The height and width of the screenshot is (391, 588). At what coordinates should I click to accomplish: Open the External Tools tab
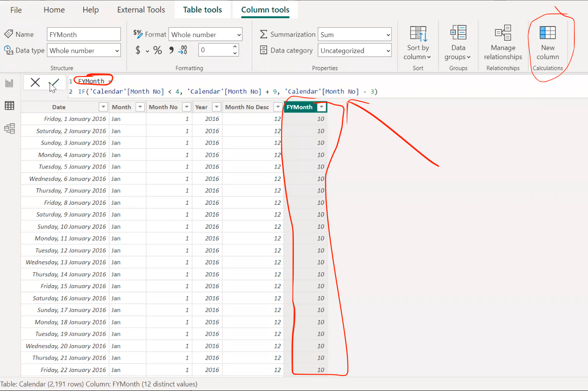[141, 10]
